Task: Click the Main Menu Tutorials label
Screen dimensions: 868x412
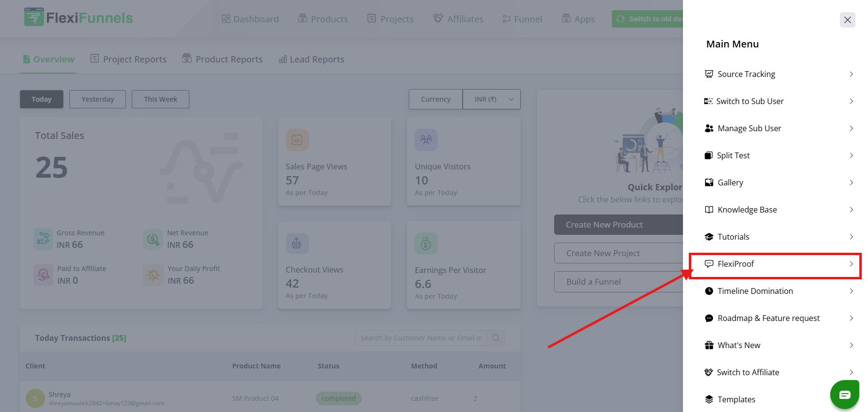Action: coord(733,237)
